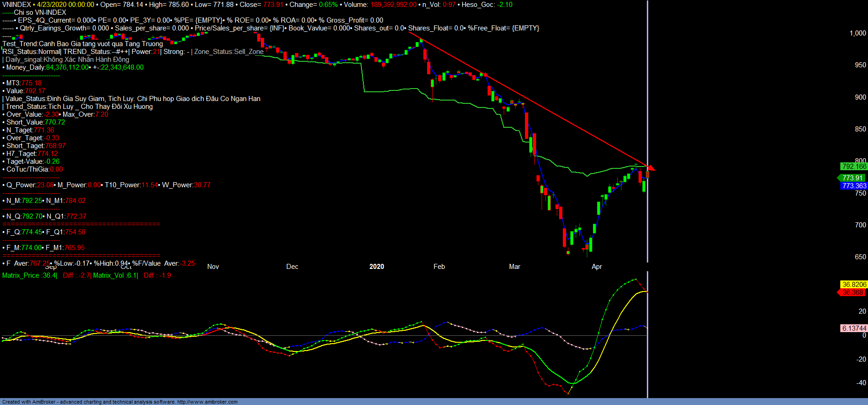Screen dimensions: 868x405
Task: Click the red 36.368 indicator value tag
Action: pyautogui.click(x=852, y=292)
